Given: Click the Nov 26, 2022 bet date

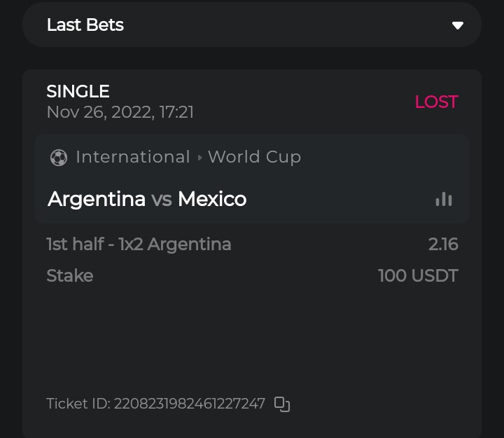Looking at the screenshot, I should tap(120, 112).
